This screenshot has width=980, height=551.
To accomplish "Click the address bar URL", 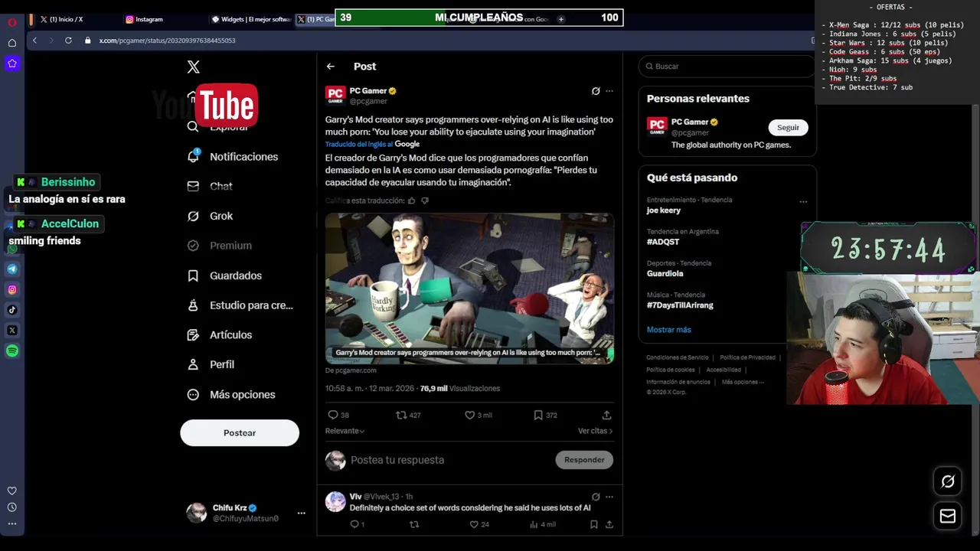I will point(167,41).
